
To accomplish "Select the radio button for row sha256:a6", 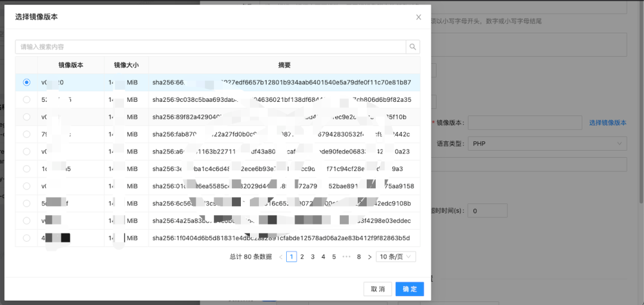I will (x=27, y=151).
